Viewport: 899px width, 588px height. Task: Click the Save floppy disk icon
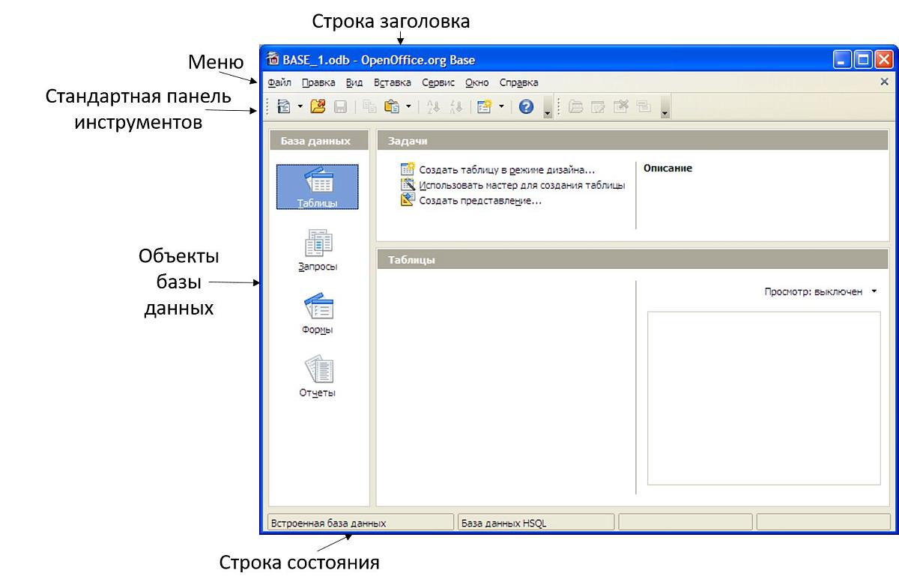[340, 107]
